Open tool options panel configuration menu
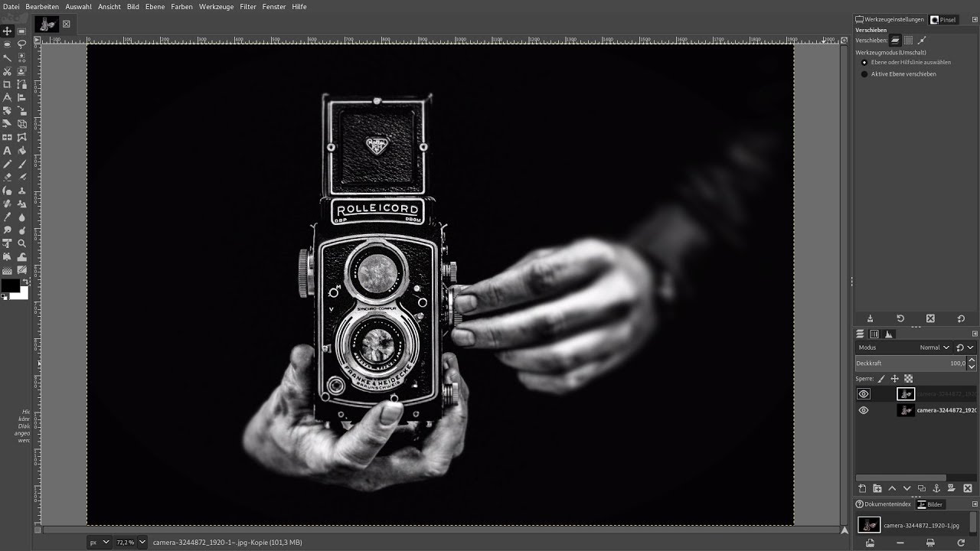The image size is (980, 551). [x=975, y=19]
